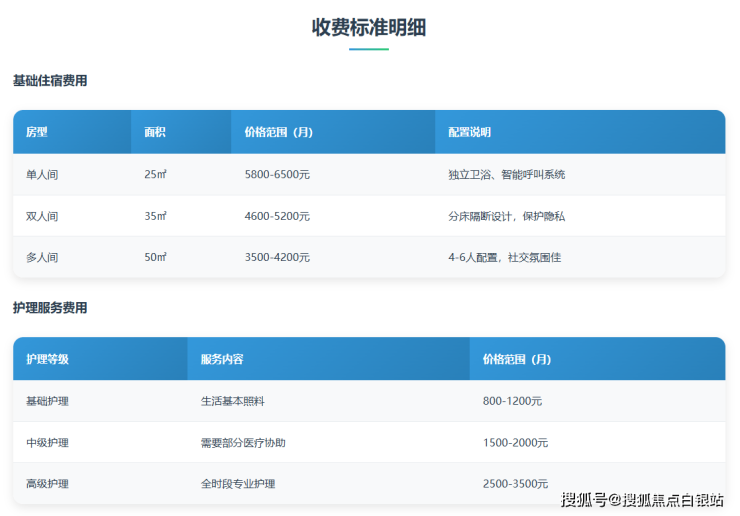Select the 多人间 room type cell
Image resolution: width=740 pixels, height=516 pixels.
tap(42, 257)
